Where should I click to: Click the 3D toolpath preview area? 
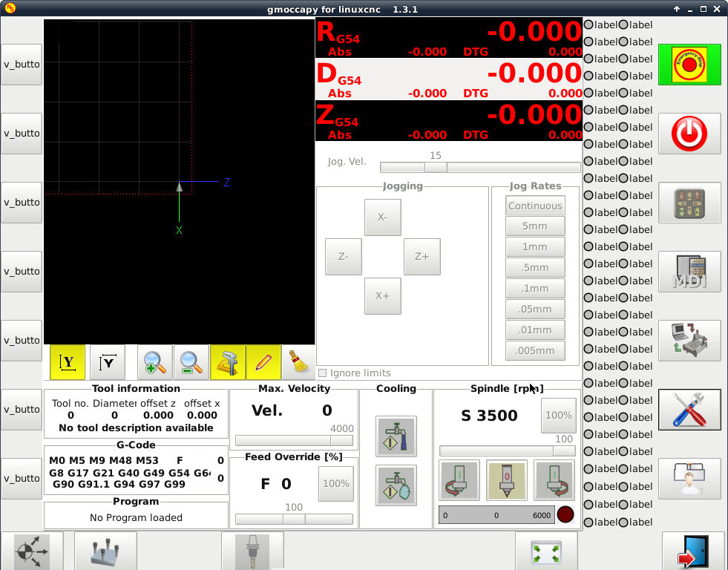coord(179,182)
